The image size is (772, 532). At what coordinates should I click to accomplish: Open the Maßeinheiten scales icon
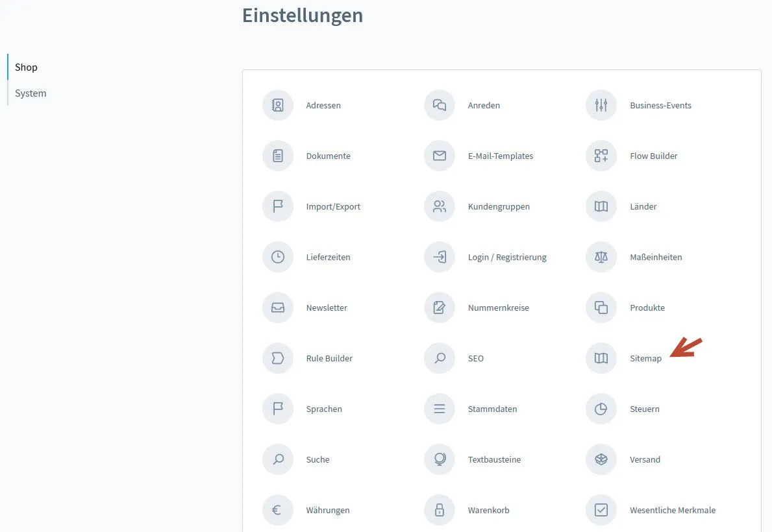tap(601, 257)
